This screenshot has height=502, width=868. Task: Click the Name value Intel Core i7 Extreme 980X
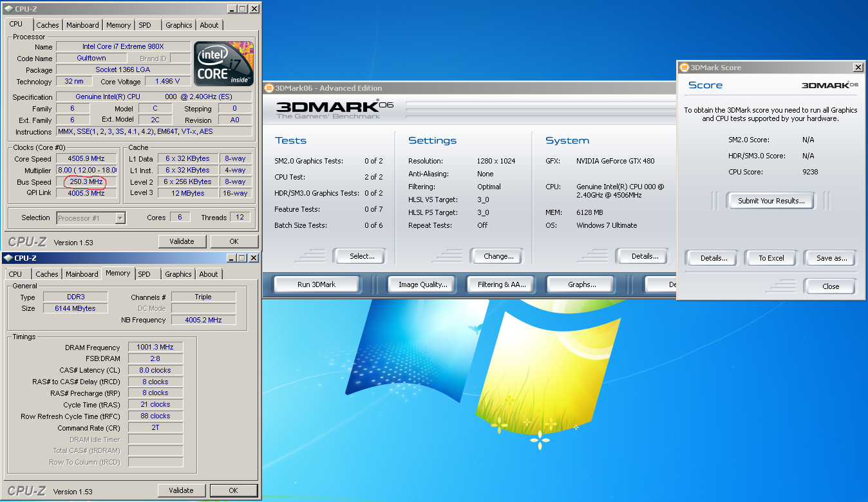[123, 46]
